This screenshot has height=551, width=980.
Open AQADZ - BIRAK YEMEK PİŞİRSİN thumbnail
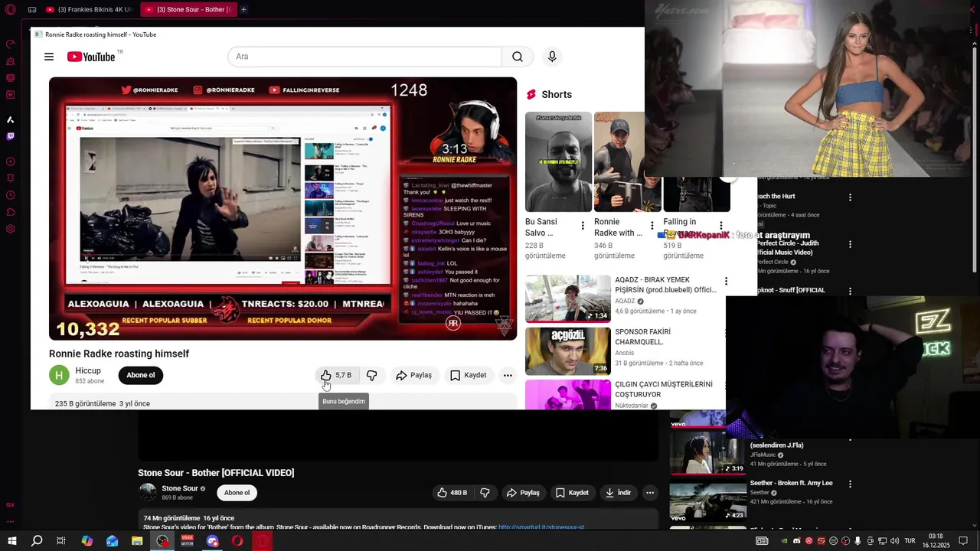click(568, 298)
